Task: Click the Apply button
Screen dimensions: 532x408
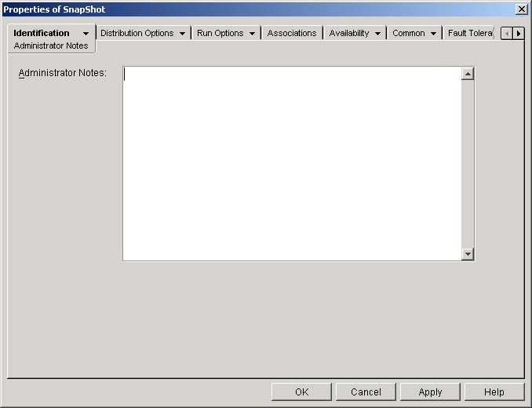Action: (x=430, y=392)
